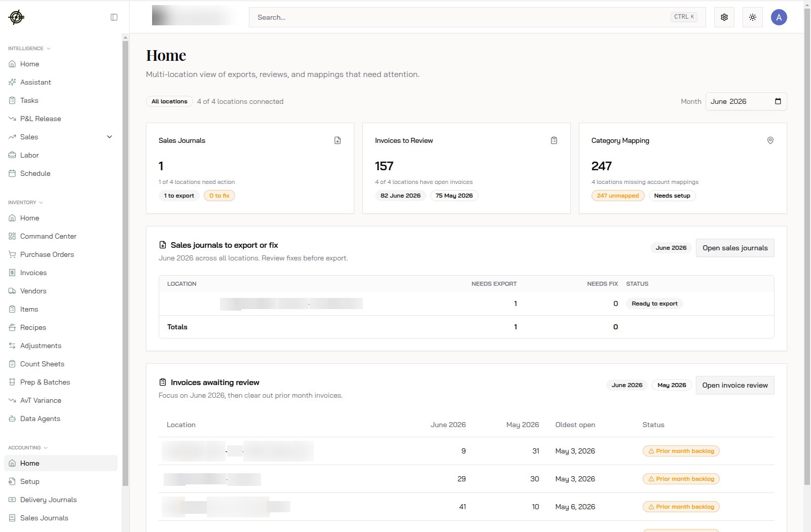Open Accounting Home menu item
The width and height of the screenshot is (811, 532).
61,463
